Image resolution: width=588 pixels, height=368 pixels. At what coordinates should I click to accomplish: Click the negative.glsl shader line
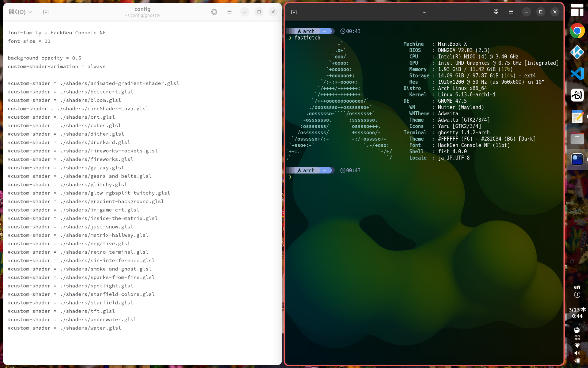69,243
